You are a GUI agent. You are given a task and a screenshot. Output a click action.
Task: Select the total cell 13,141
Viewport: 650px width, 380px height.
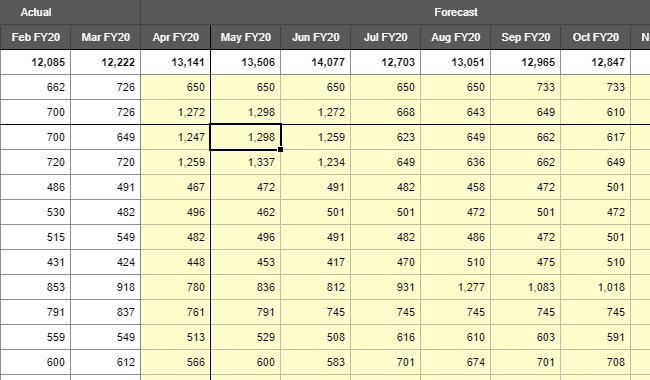pyautogui.click(x=176, y=62)
